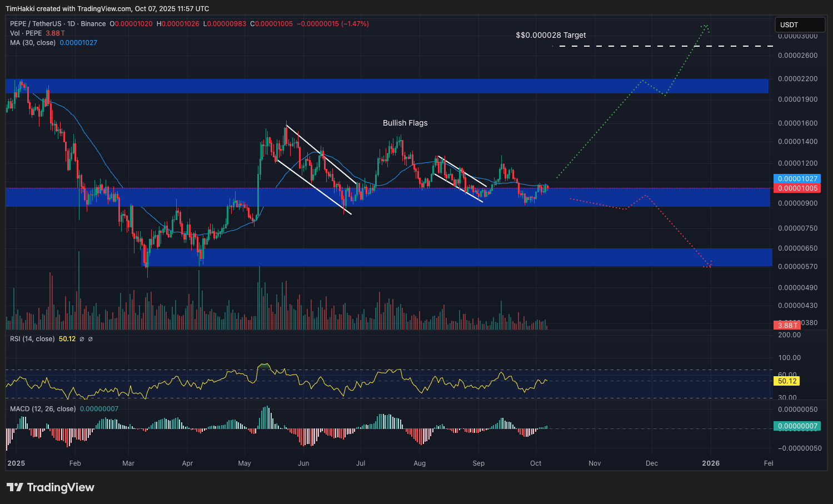This screenshot has height=504, width=833.
Task: Click the second ∅ symbol in the RSI legend
Action: (x=91, y=339)
